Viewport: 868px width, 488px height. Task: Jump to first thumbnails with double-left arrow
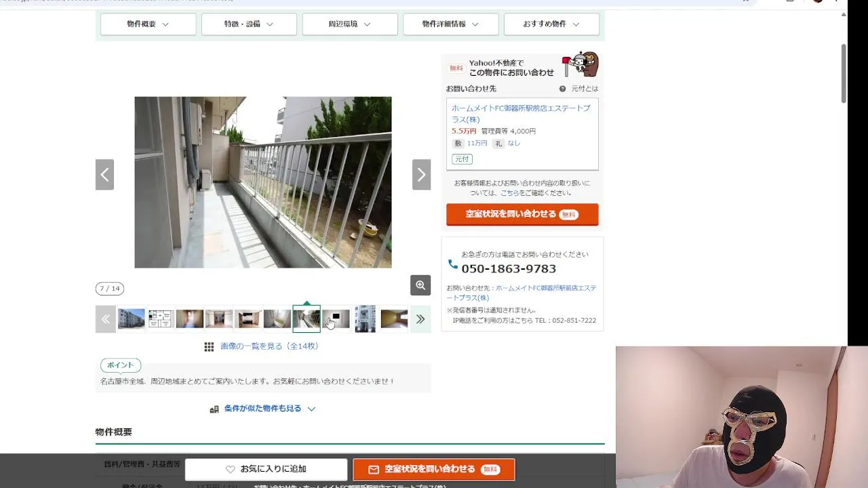tap(105, 319)
